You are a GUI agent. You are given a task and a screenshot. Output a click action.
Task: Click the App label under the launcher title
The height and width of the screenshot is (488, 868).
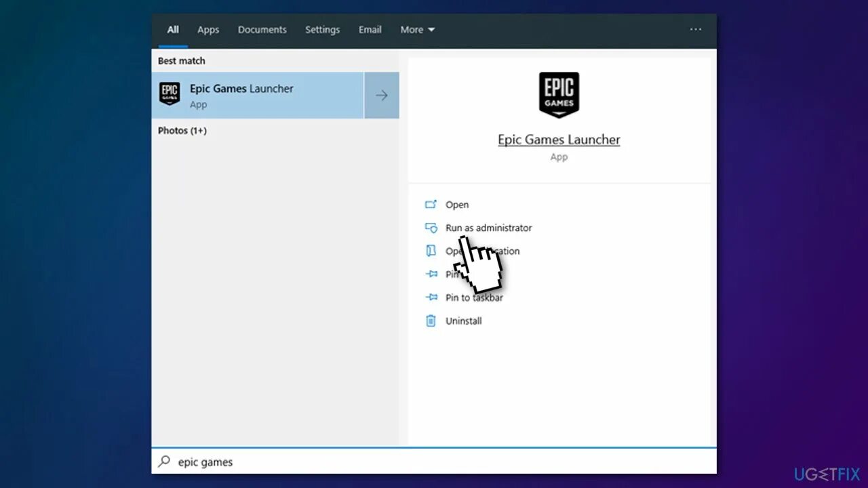coord(559,157)
